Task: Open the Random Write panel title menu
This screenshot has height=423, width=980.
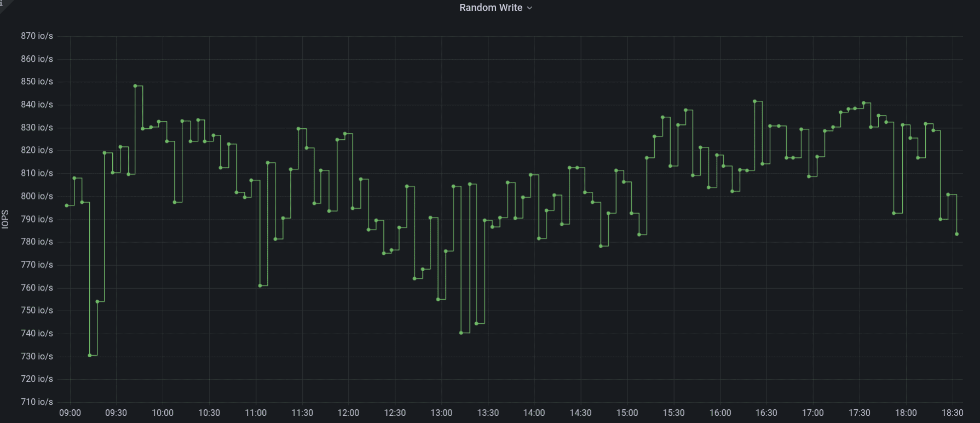Action: coord(491,8)
